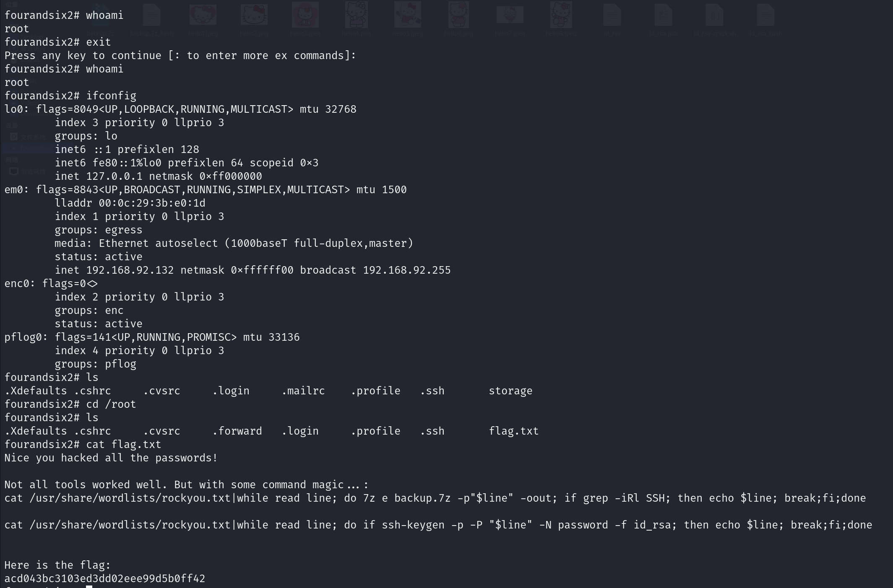The width and height of the screenshot is (893, 588).
Task: Click the id_rsa-crack.sh script icon
Action: tap(714, 15)
